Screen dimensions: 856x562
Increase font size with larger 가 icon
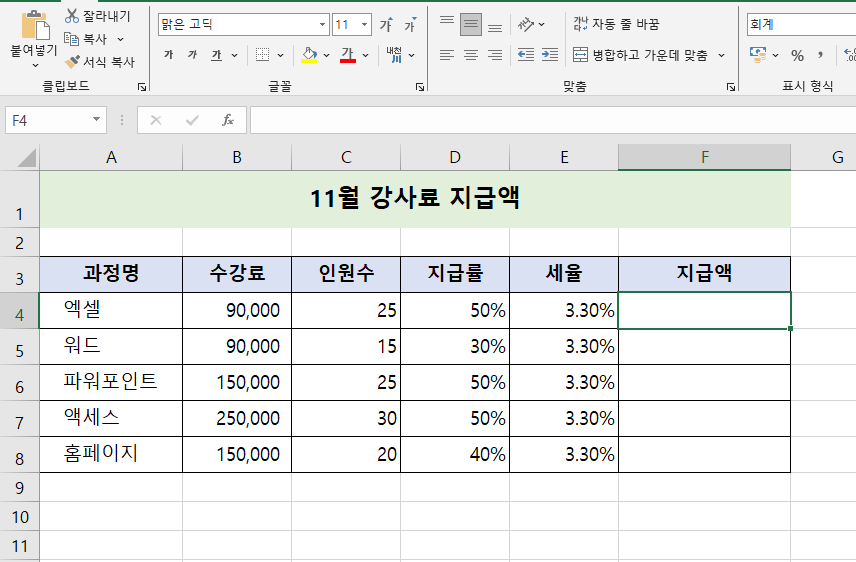[386, 25]
